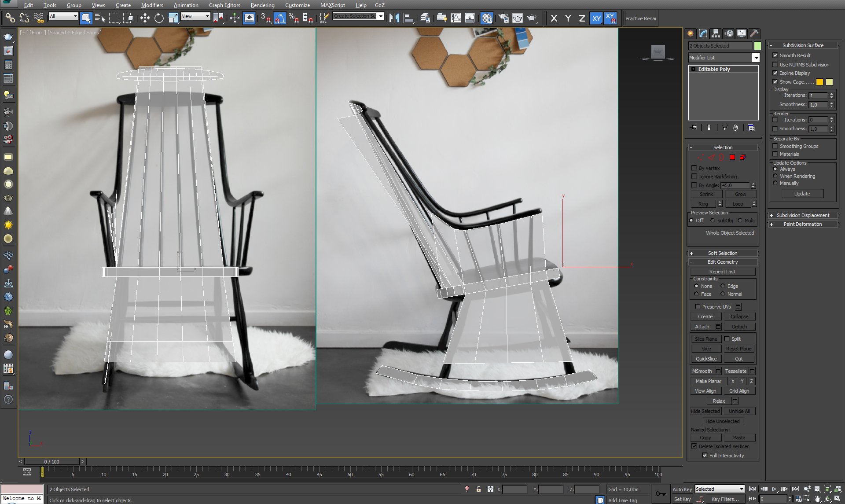Switch to the Create command panel tab
845x504 pixels.
click(690, 33)
